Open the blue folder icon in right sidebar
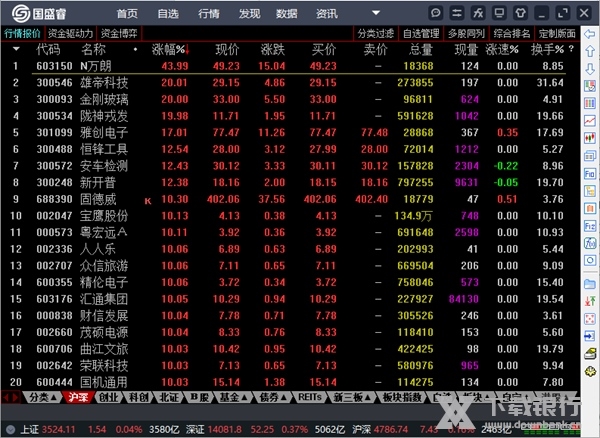 (590, 284)
